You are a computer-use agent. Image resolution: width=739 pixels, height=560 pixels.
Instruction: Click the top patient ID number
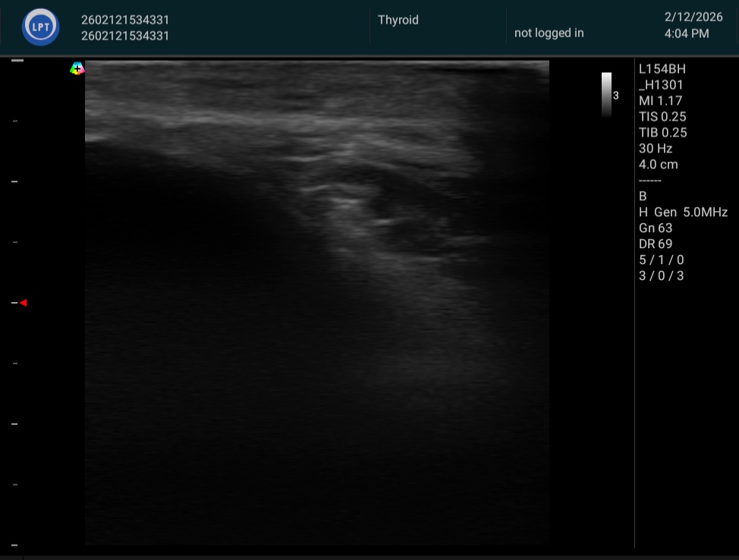click(125, 20)
